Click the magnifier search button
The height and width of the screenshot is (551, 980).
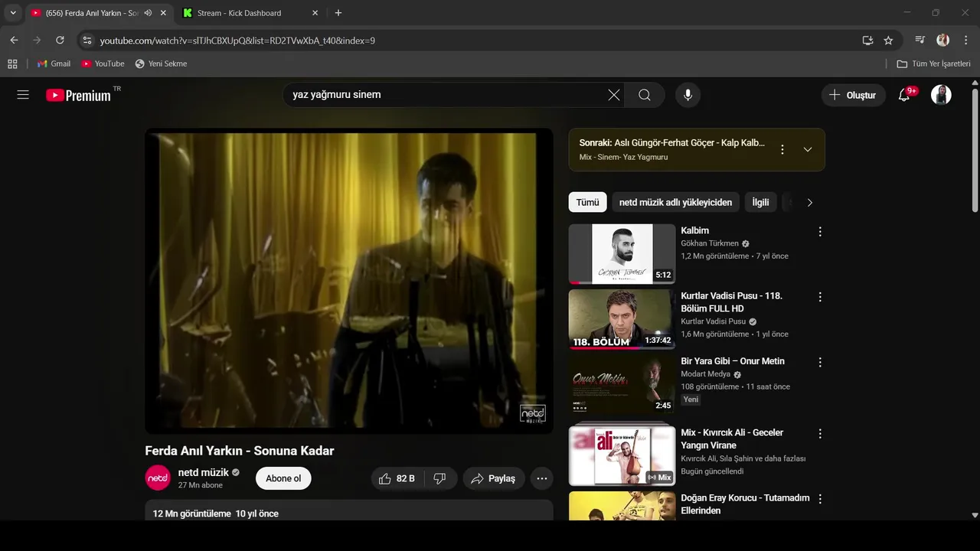(x=645, y=95)
